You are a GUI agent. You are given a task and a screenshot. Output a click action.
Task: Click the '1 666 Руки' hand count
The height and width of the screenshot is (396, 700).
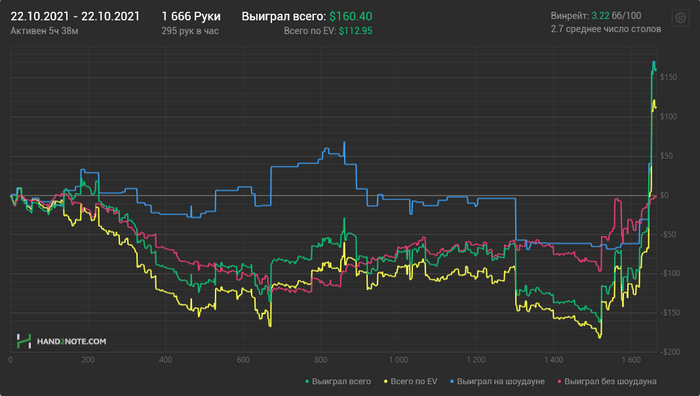tap(191, 17)
